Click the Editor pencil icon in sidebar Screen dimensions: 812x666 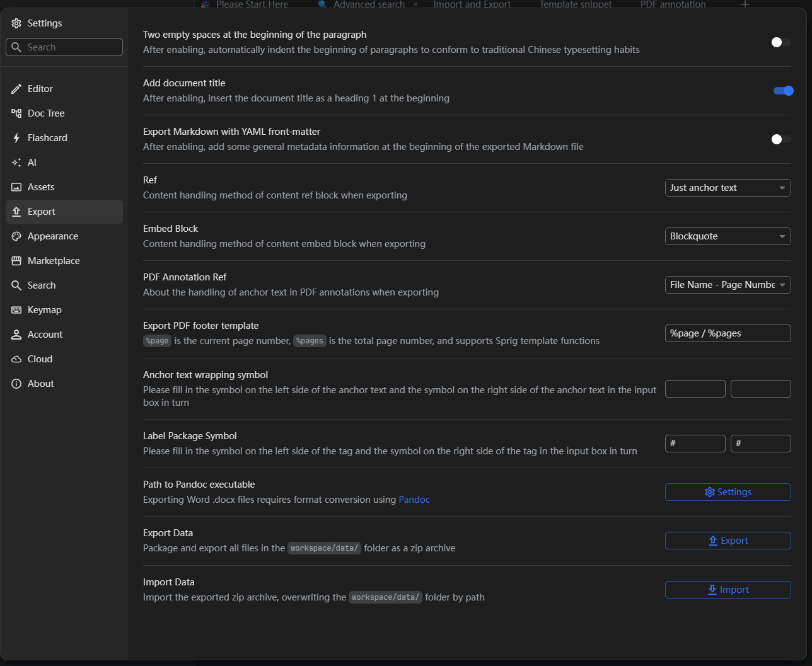(16, 89)
